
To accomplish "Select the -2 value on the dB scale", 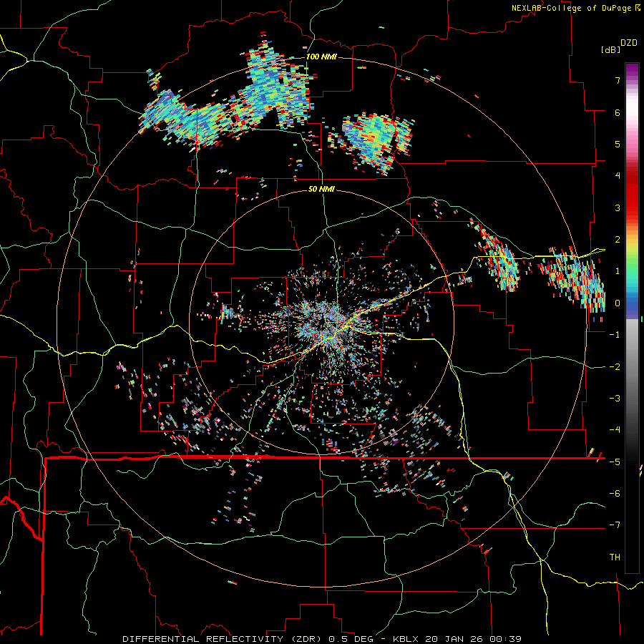I will (x=615, y=367).
